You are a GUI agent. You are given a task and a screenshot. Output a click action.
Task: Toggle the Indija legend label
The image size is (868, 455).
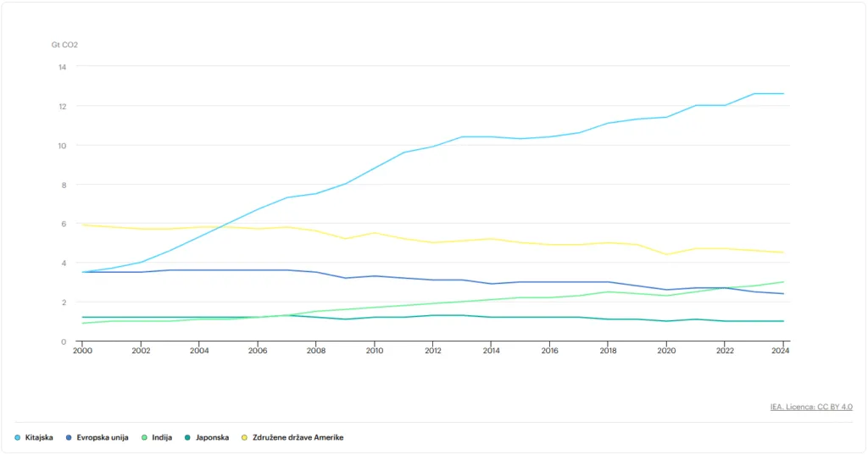162,437
